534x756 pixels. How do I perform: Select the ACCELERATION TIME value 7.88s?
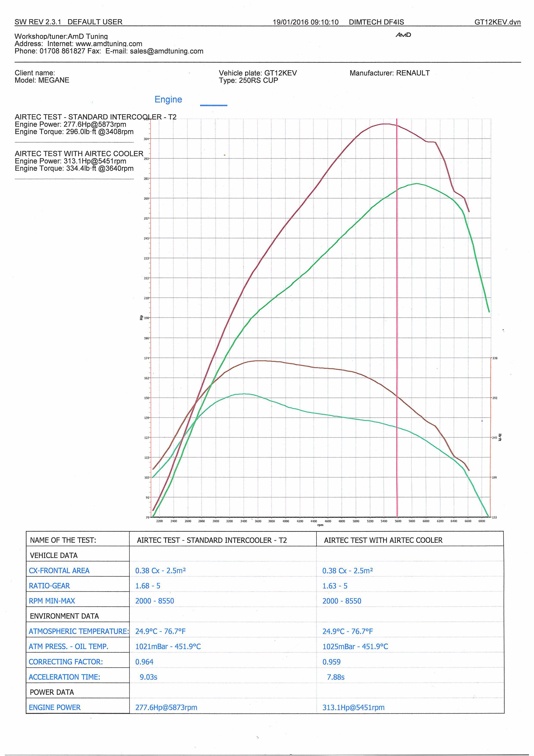(336, 677)
